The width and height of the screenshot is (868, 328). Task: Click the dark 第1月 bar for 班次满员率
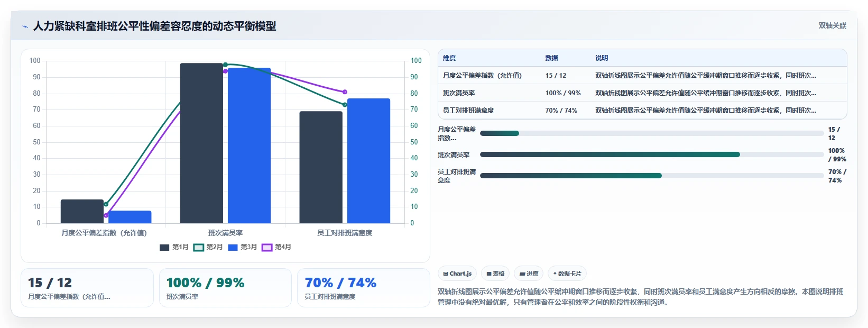[201, 143]
